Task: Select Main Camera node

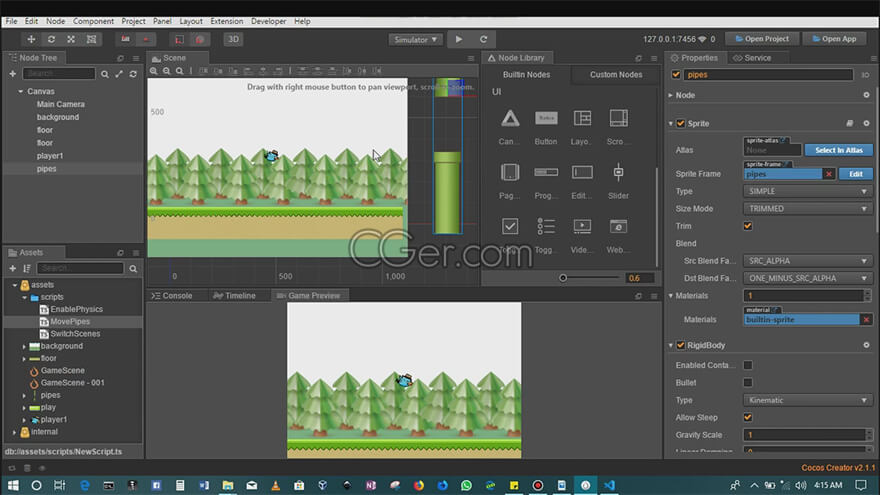Action: click(61, 104)
